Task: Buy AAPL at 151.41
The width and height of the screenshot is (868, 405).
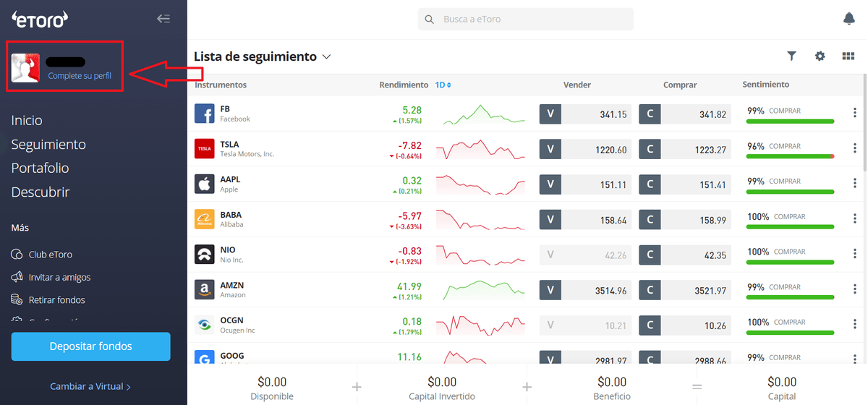Action: (685, 184)
